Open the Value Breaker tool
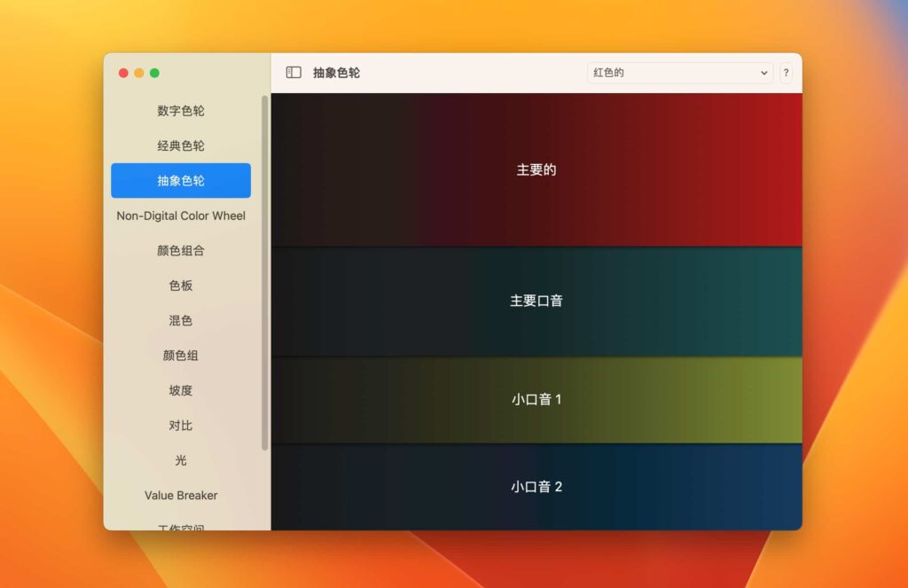This screenshot has width=908, height=588. pyautogui.click(x=180, y=495)
